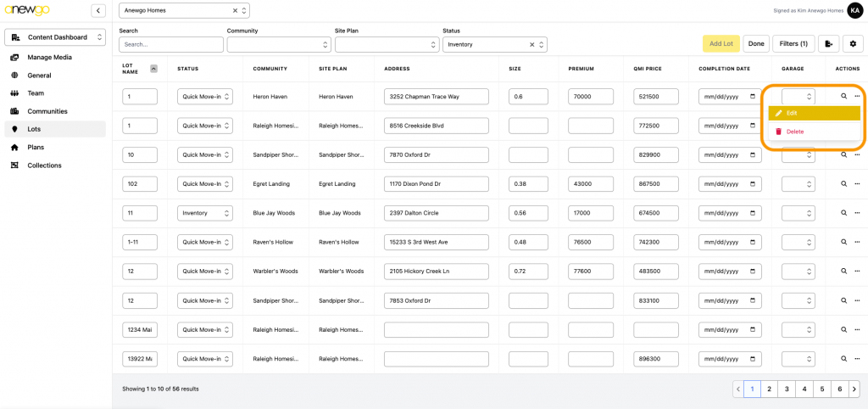This screenshot has width=868, height=409.
Task: Click the export icon beside Filters
Action: pyautogui.click(x=829, y=44)
